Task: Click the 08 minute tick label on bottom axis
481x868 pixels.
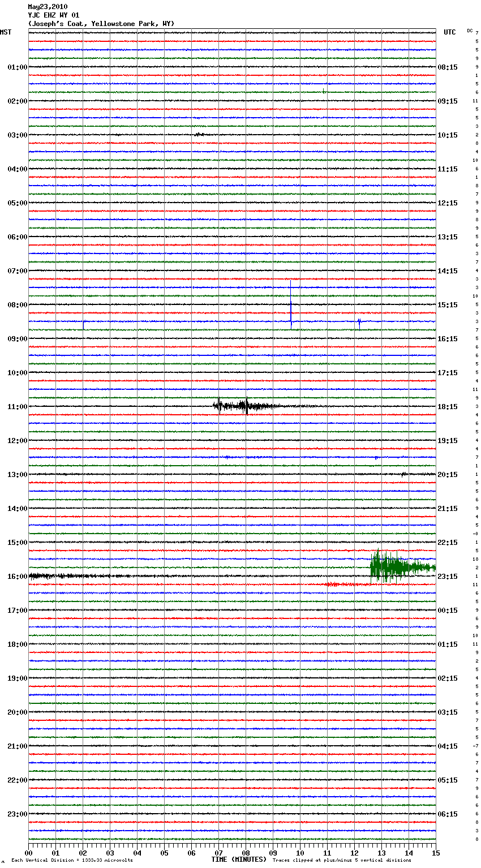Action: [246, 853]
